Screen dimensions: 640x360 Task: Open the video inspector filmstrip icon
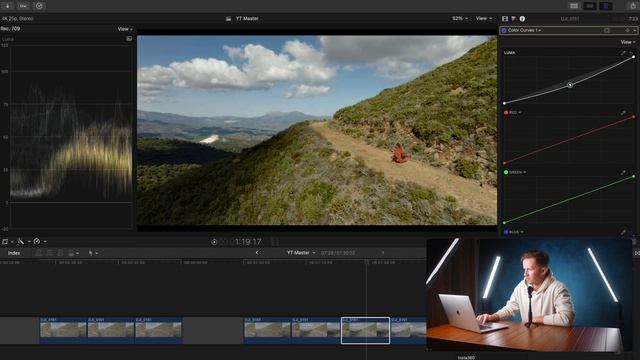pos(505,19)
